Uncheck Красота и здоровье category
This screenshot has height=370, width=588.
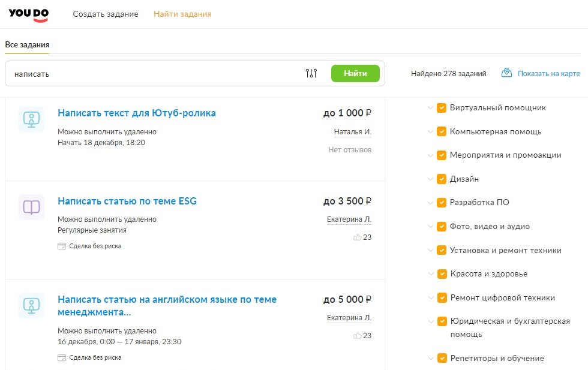[442, 273]
